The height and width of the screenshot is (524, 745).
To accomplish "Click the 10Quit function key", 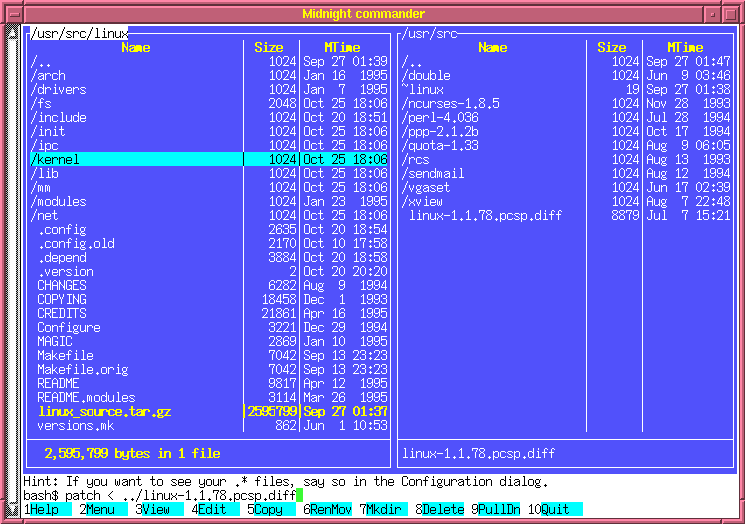I will click(555, 509).
